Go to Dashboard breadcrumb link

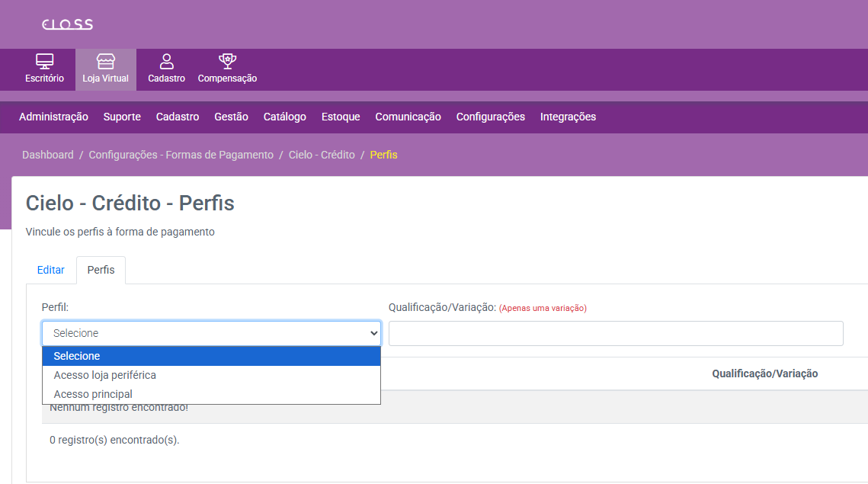(48, 155)
